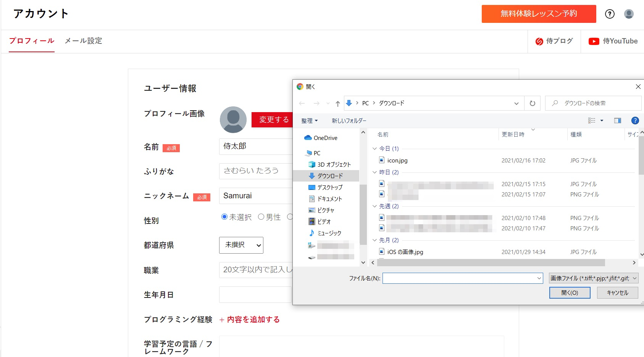This screenshot has height=357, width=644.
Task: Toggle the preview pane icon
Action: (x=617, y=121)
